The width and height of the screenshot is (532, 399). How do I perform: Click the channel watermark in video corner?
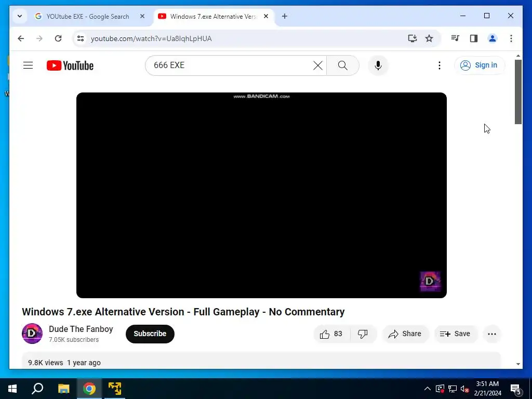tap(430, 281)
